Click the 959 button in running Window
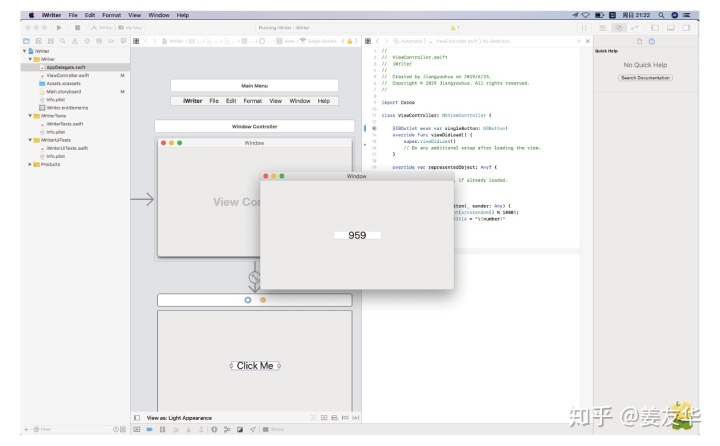Screen dimensions: 720x446 357,236
